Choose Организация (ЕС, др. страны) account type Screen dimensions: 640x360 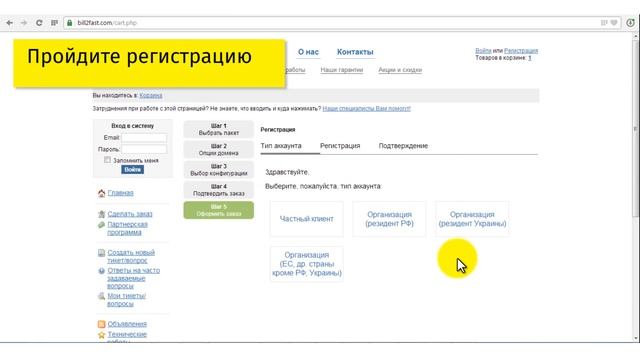307,264
